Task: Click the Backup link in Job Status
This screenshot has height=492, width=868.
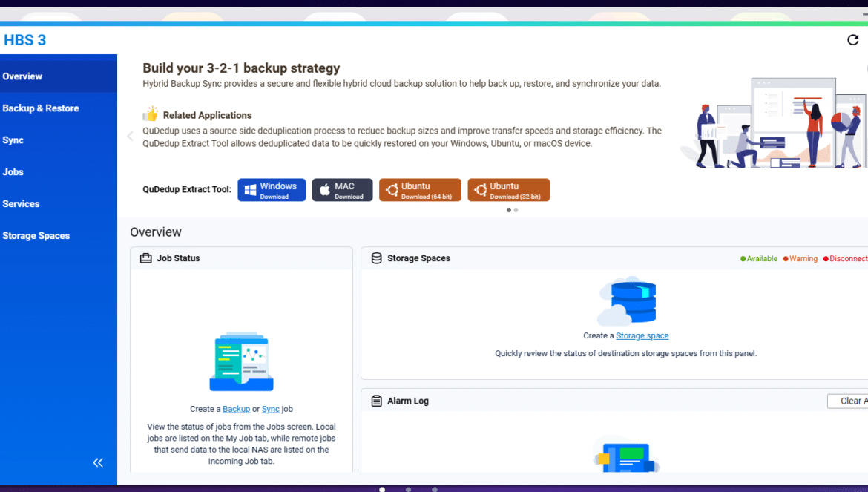Action: [x=237, y=409]
